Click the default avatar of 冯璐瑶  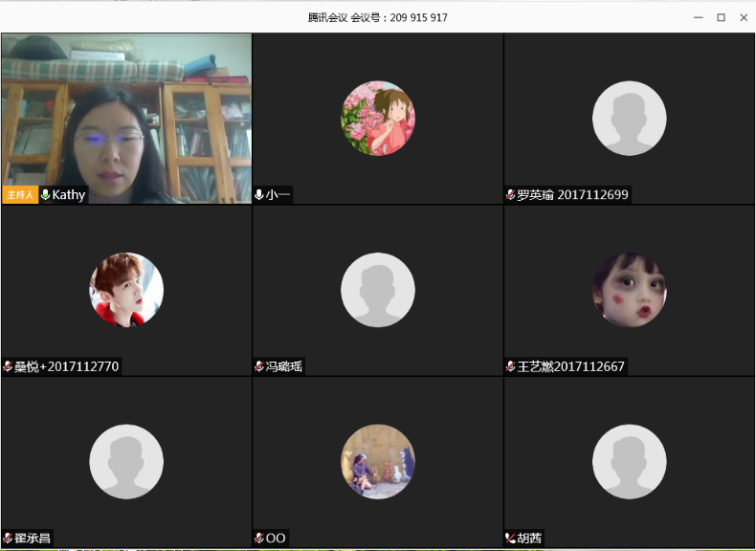tap(378, 290)
